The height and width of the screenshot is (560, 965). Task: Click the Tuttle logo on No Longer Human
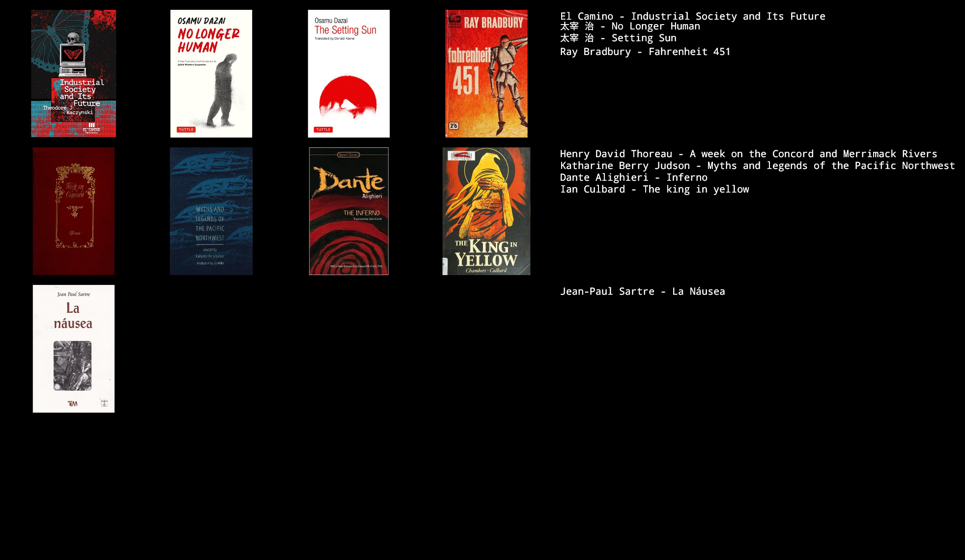pos(186,130)
